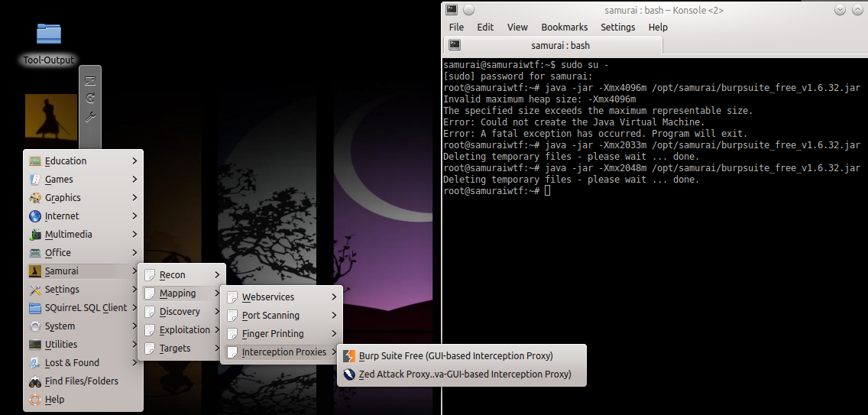Image resolution: width=868 pixels, height=415 pixels.
Task: Open the Konsole Edit menu
Action: point(485,28)
